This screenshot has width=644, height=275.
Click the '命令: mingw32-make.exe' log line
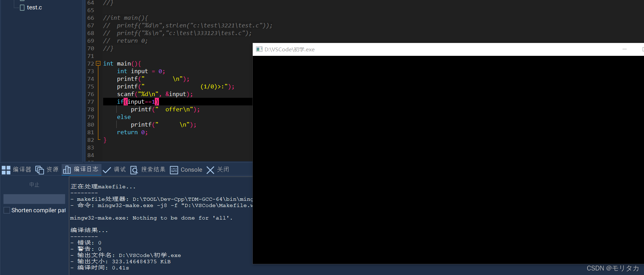(x=161, y=205)
